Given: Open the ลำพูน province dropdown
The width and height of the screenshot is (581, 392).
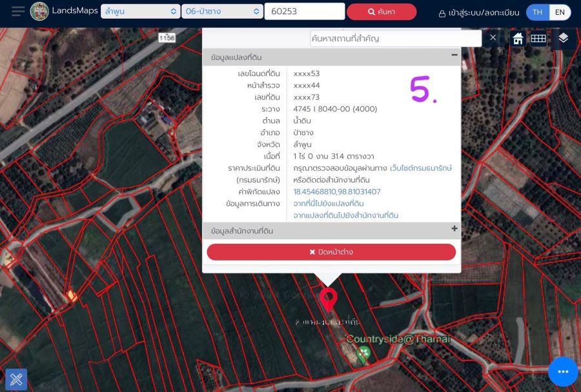Looking at the screenshot, I should point(140,12).
